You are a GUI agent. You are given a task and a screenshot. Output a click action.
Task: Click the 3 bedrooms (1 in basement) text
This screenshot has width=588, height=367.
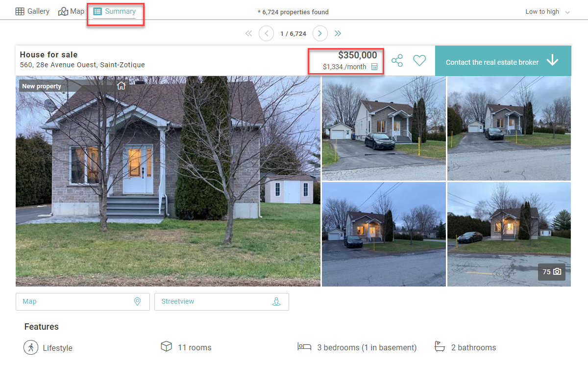367,347
